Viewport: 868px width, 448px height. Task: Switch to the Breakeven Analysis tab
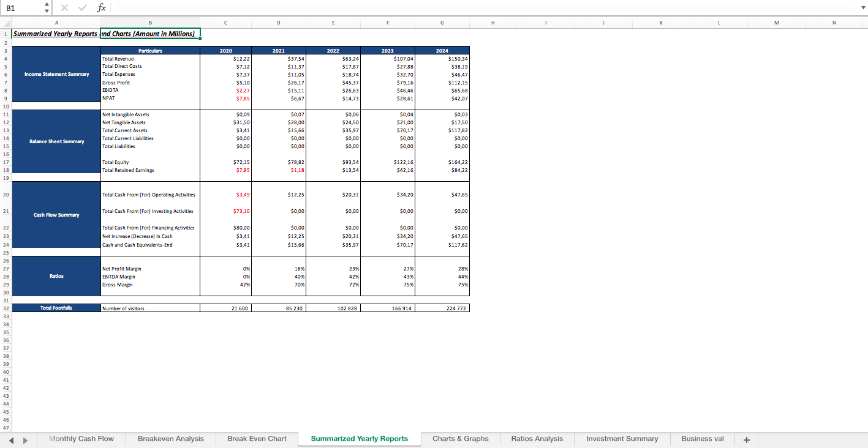[x=171, y=439]
